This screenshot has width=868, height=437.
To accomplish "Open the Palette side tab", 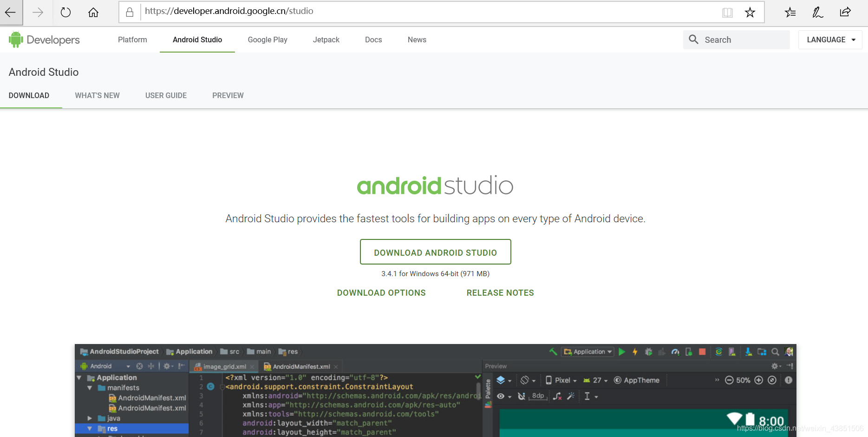I will click(x=488, y=393).
